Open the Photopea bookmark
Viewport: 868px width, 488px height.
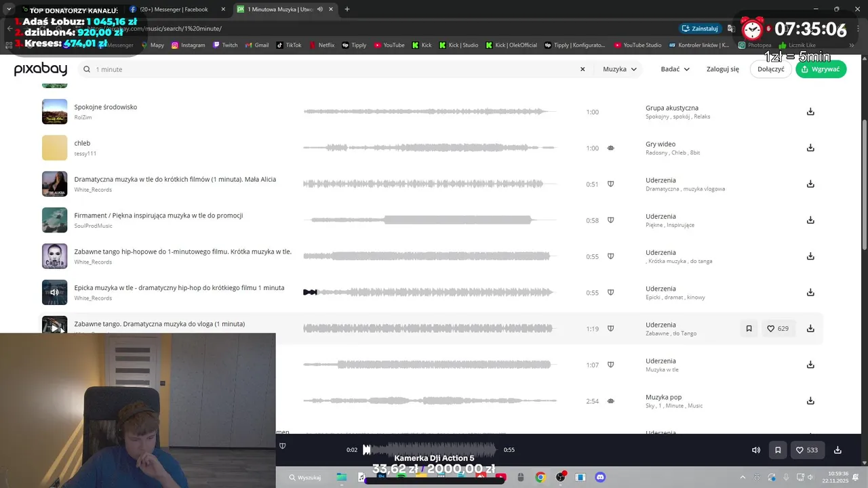tap(755, 45)
